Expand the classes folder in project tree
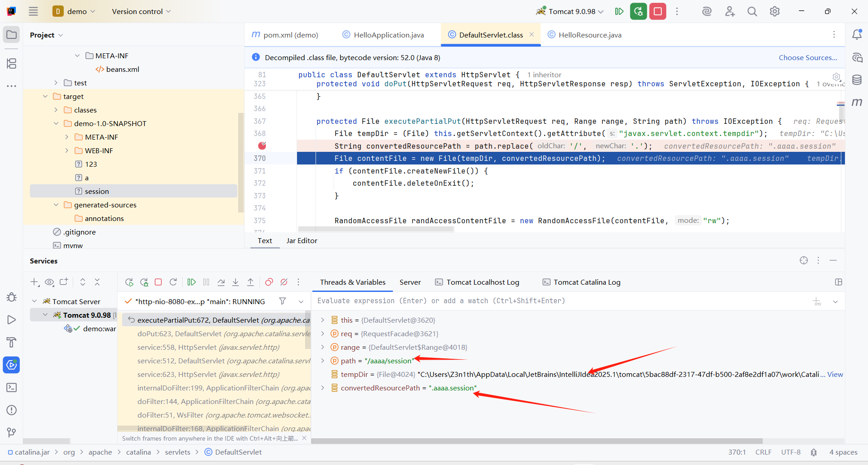 pyautogui.click(x=56, y=110)
